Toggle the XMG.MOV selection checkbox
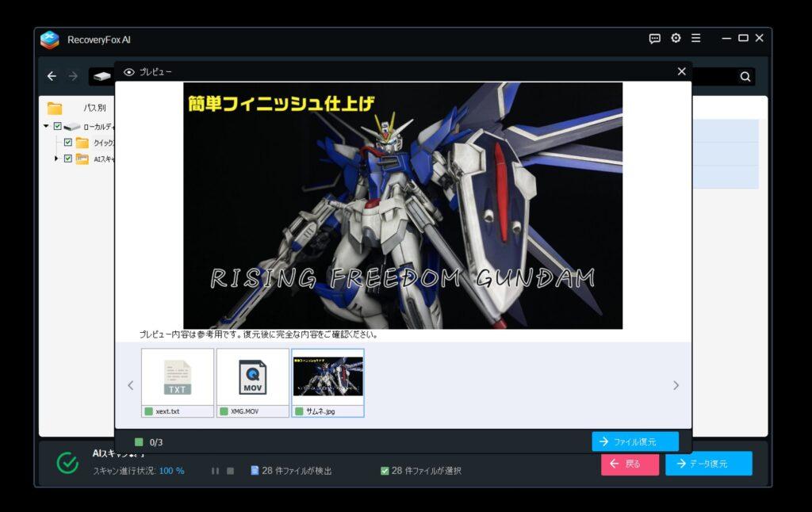The width and height of the screenshot is (812, 512). pos(224,411)
